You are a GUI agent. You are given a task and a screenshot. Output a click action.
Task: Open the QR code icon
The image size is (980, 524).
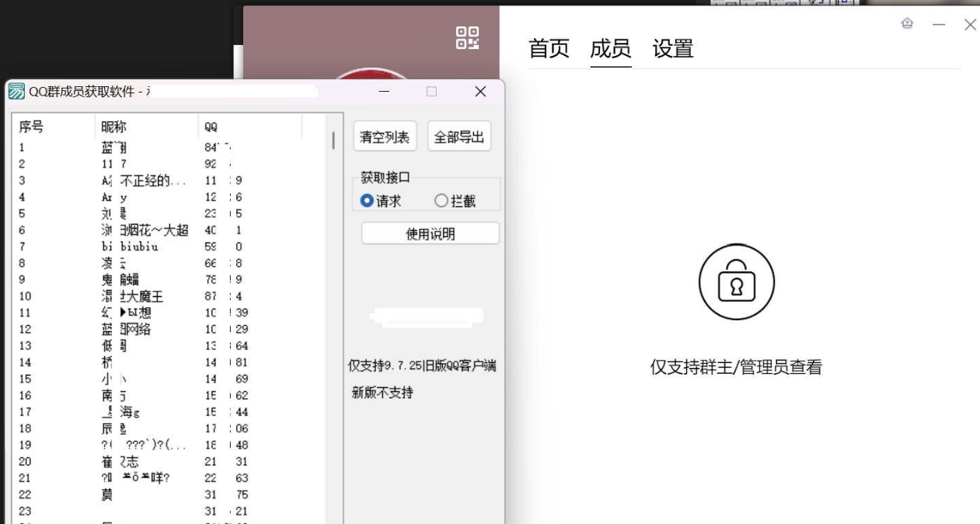tap(467, 38)
